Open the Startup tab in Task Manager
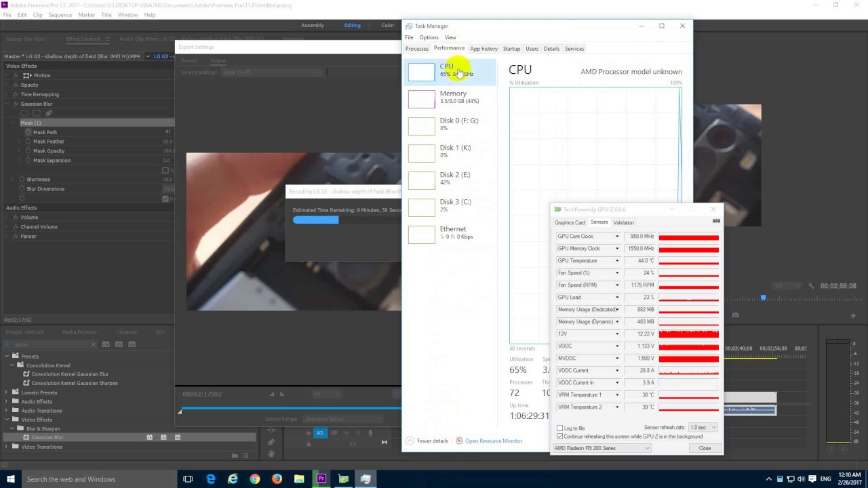The image size is (868, 488). (511, 49)
